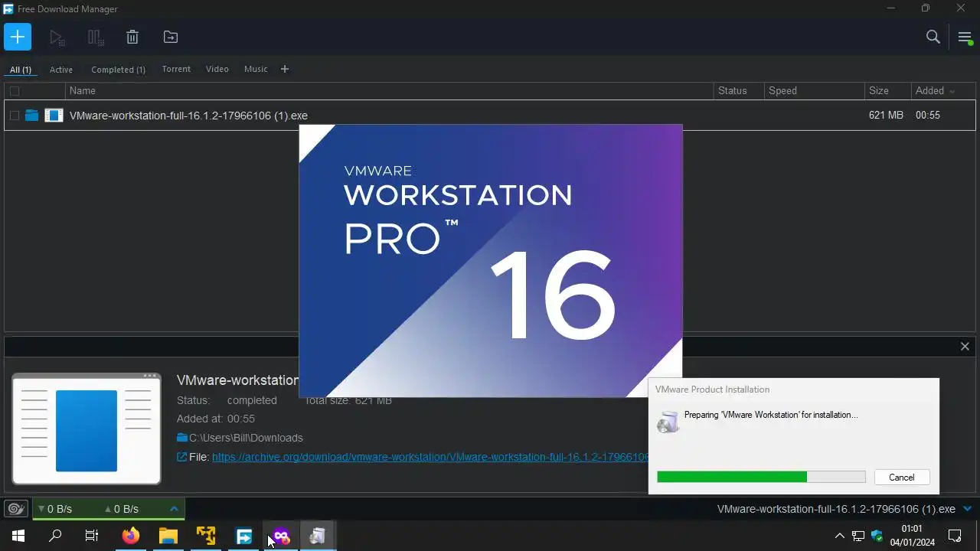980x551 pixels.
Task: Click the start download play icon
Action: (x=56, y=37)
